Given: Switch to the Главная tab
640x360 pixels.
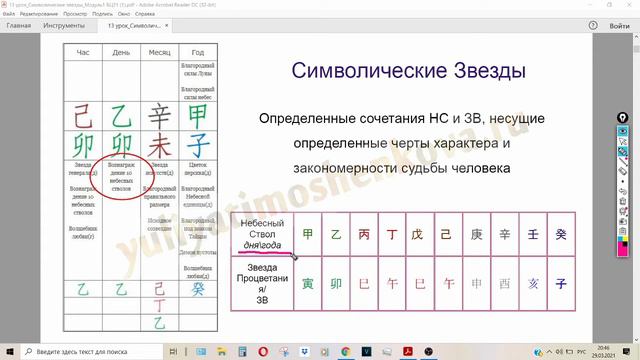Looking at the screenshot, I should tap(19, 25).
